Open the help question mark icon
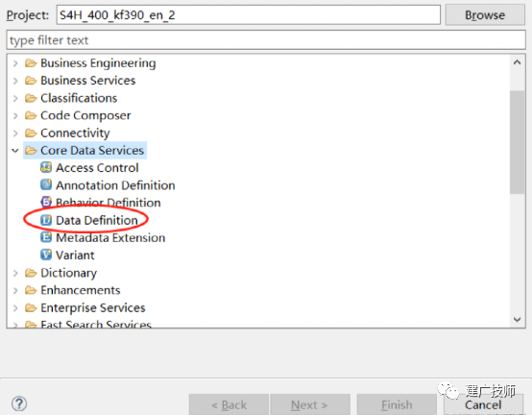The width and height of the screenshot is (532, 415). tap(19, 403)
